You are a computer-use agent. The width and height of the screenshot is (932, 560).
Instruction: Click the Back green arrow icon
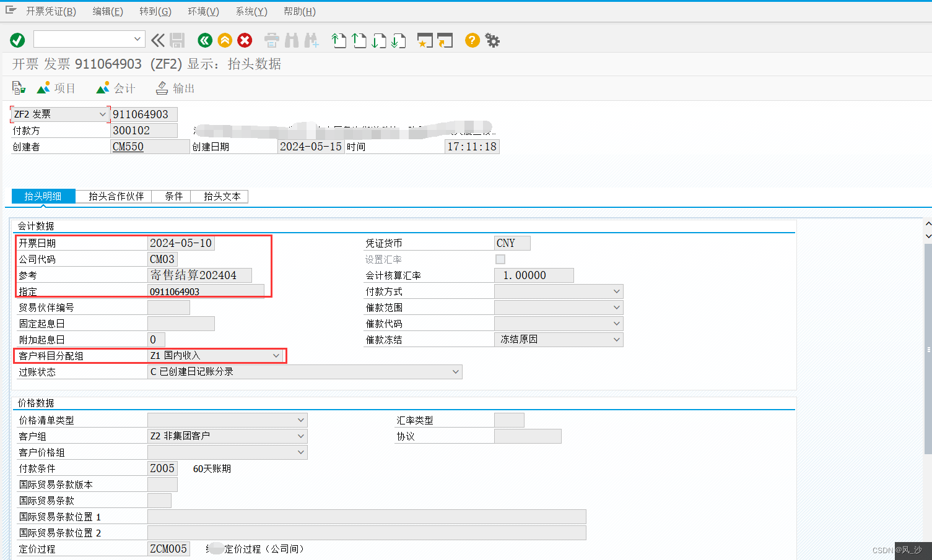(205, 40)
